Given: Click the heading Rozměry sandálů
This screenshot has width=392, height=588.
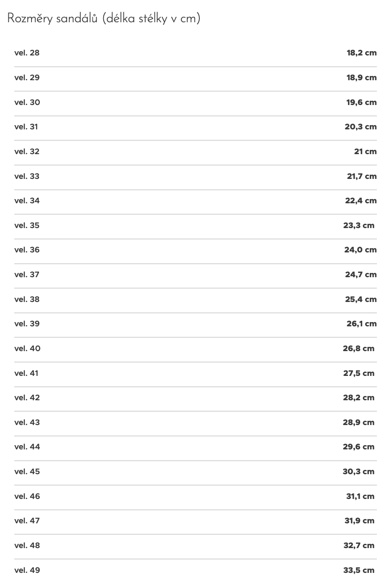Looking at the screenshot, I should [x=104, y=18].
